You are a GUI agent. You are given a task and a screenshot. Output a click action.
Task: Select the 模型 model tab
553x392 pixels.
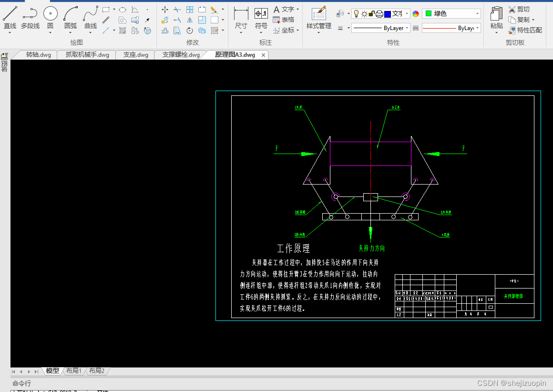52,371
